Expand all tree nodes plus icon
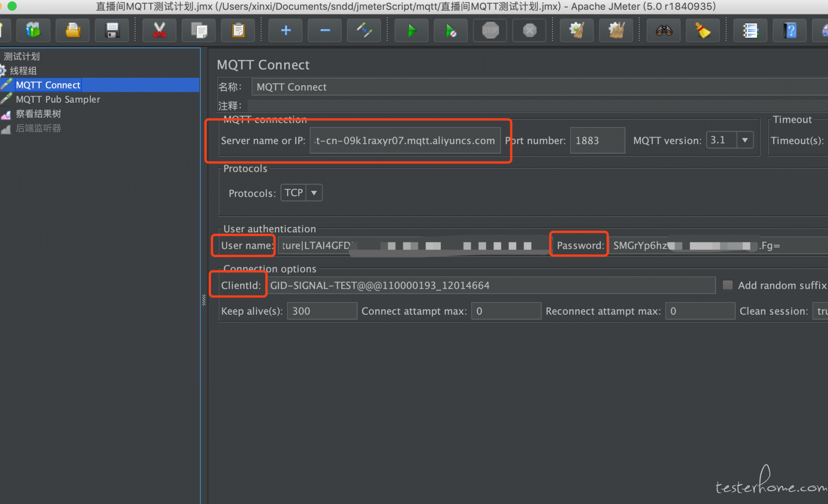Image resolution: width=828 pixels, height=504 pixels. pos(285,30)
